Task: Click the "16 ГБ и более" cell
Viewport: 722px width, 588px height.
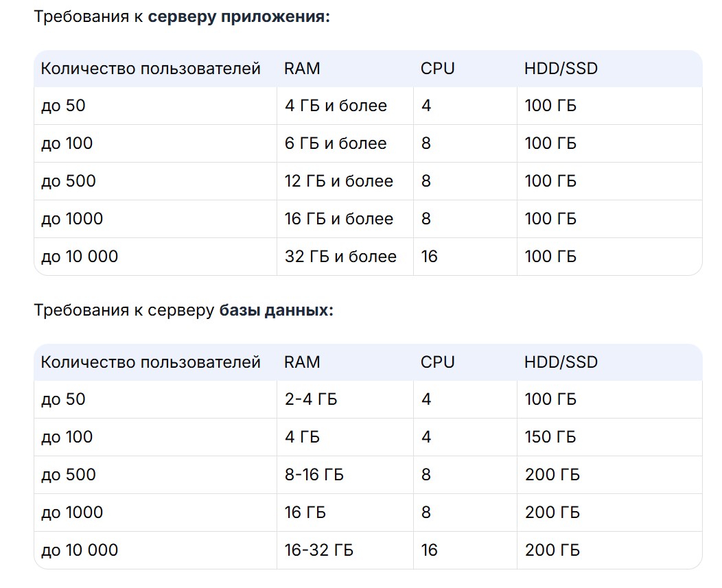Action: pos(339,219)
